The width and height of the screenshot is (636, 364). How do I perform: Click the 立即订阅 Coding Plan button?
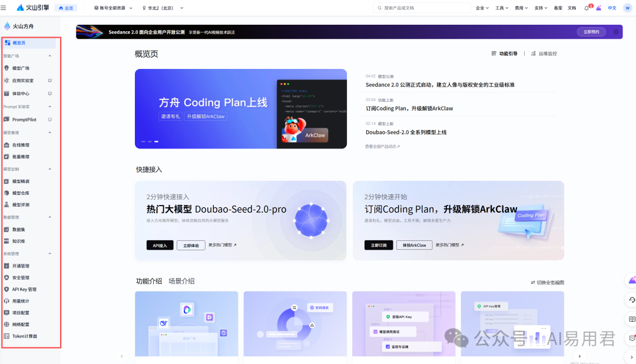pyautogui.click(x=377, y=245)
